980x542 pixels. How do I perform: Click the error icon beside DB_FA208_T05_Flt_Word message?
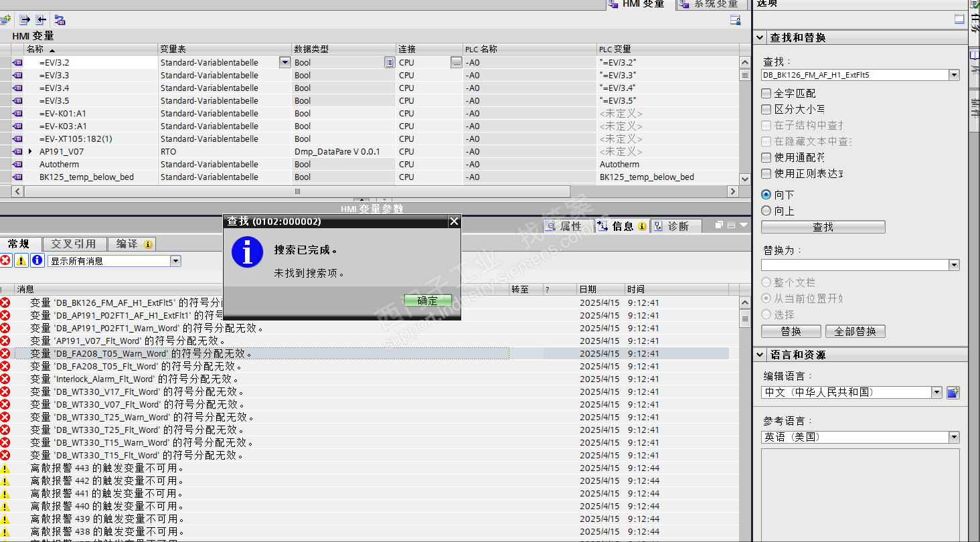pyautogui.click(x=5, y=366)
